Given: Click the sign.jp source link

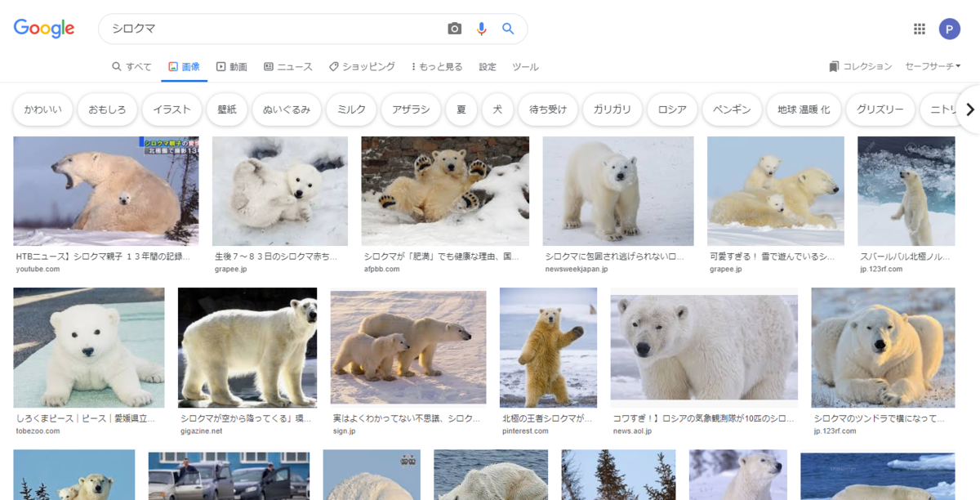Looking at the screenshot, I should click(344, 431).
